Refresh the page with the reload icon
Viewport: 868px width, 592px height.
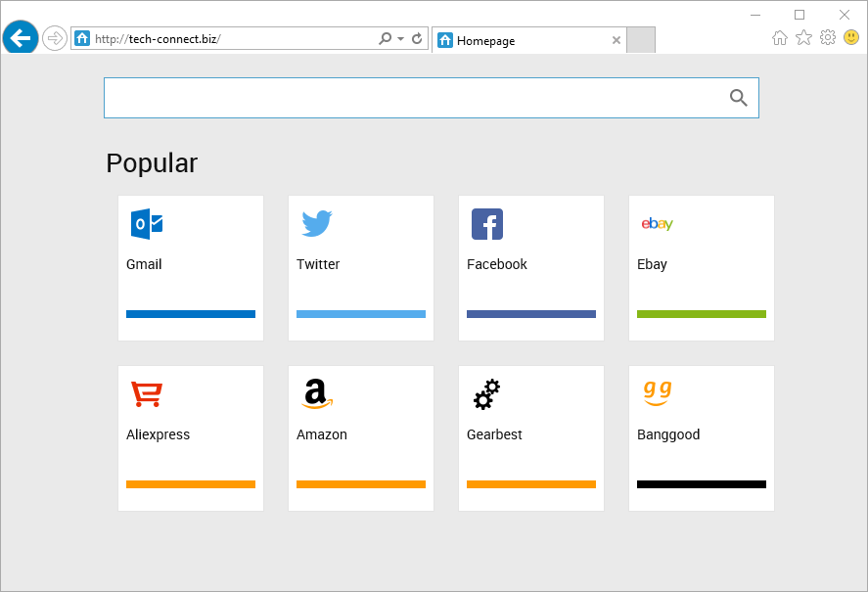tap(417, 38)
